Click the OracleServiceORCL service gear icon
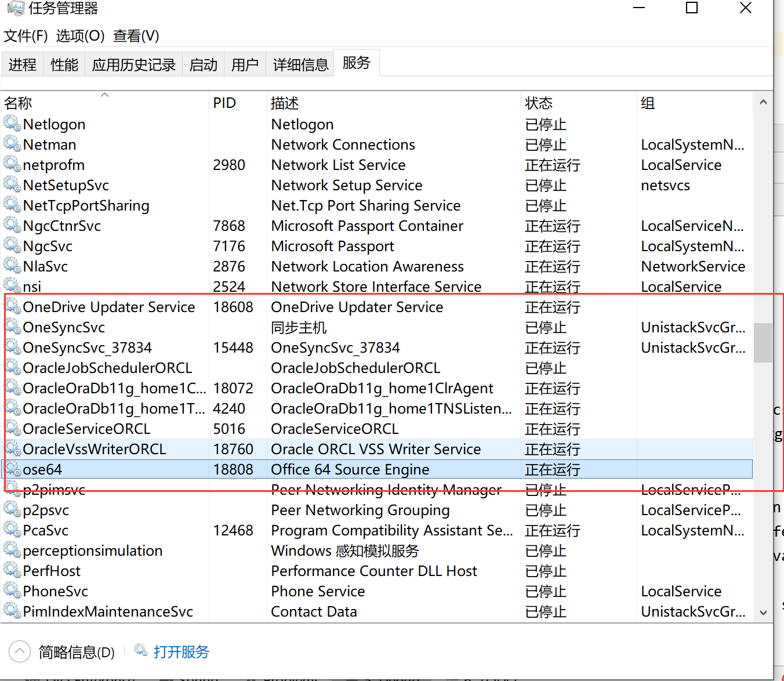The height and width of the screenshot is (681, 784). click(x=12, y=428)
